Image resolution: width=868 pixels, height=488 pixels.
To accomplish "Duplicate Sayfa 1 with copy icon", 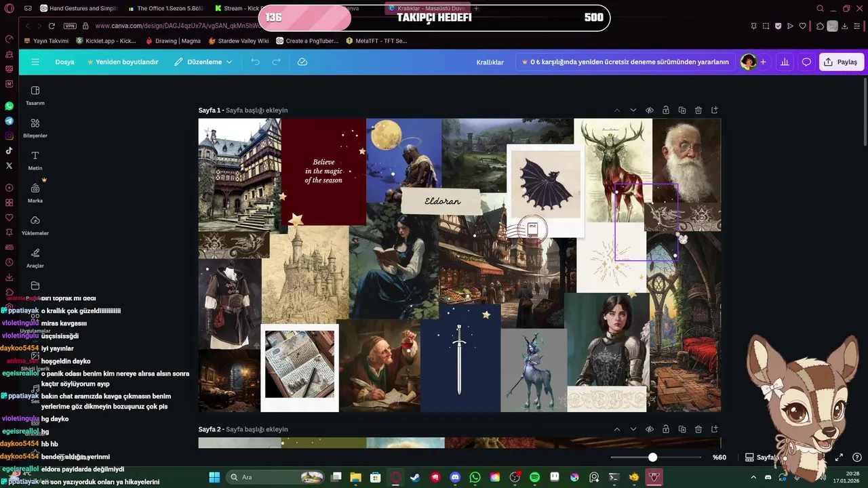I will [682, 110].
